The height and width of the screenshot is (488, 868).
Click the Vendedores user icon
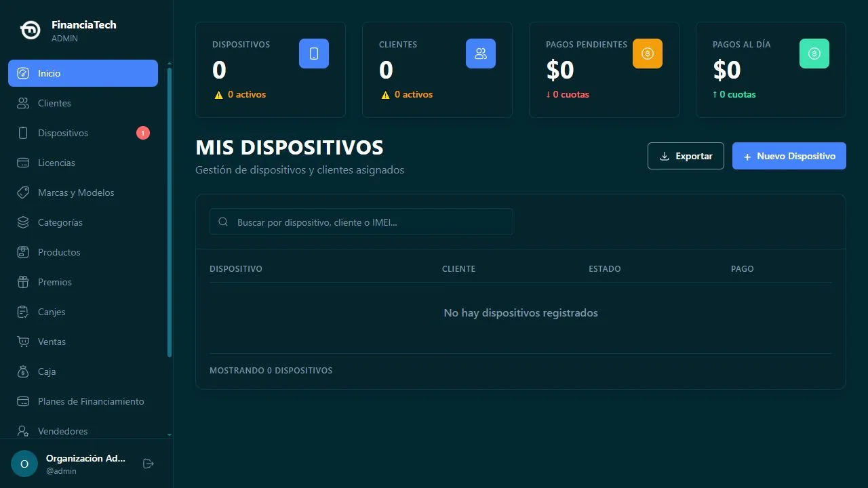click(x=23, y=431)
